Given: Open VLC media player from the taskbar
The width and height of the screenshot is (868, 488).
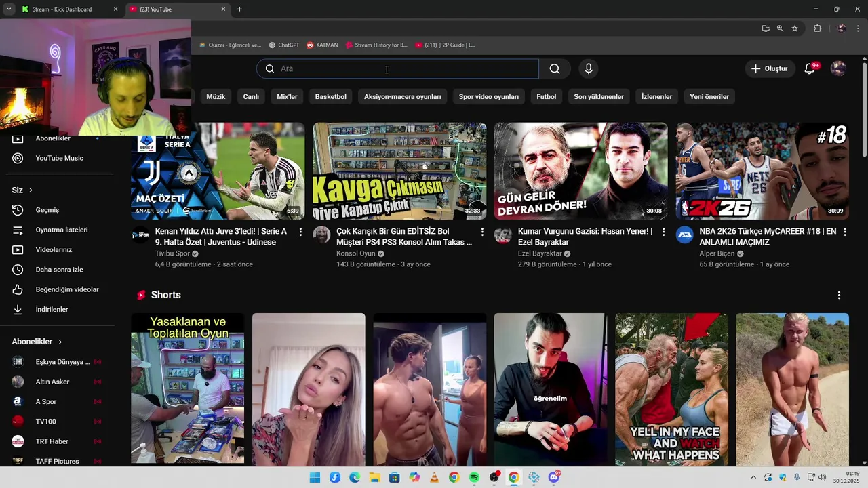Looking at the screenshot, I should [x=434, y=477].
